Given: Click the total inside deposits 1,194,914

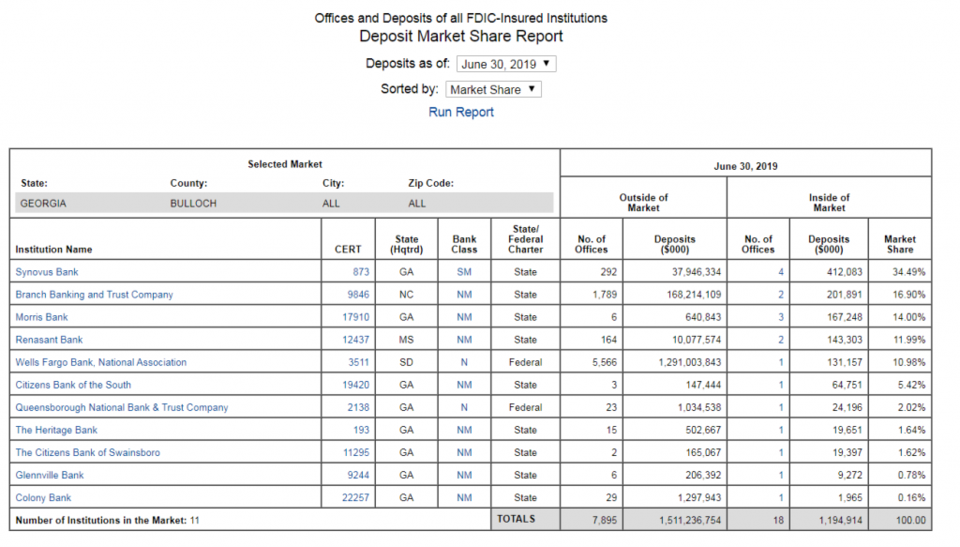Looking at the screenshot, I should [x=841, y=521].
